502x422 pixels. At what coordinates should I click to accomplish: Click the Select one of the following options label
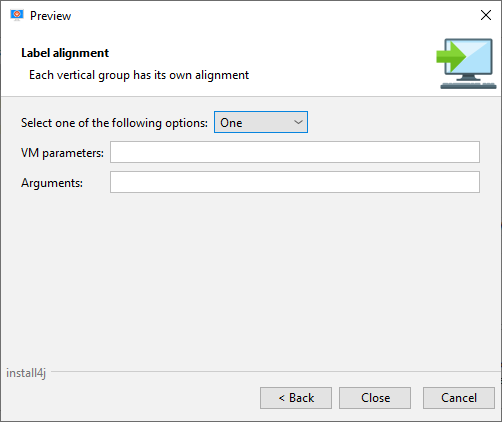point(114,123)
